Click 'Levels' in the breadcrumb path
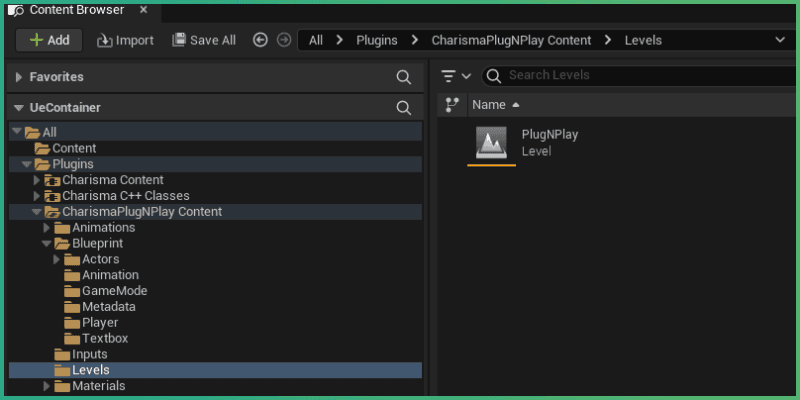Screen dimensions: 800x400 click(643, 40)
